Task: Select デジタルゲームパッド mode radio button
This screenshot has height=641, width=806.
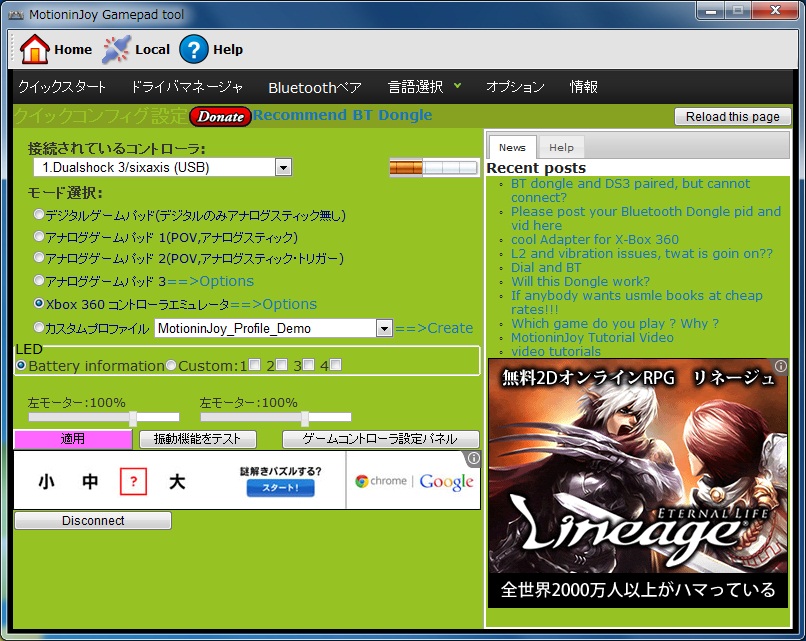Action: click(39, 214)
